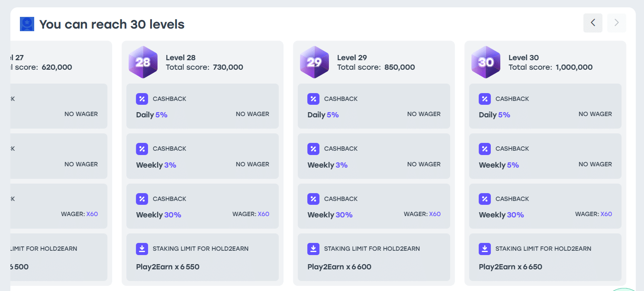This screenshot has width=644, height=291.
Task: Click the Weekly 30% Cashback icon on Level 30
Action: tap(485, 199)
